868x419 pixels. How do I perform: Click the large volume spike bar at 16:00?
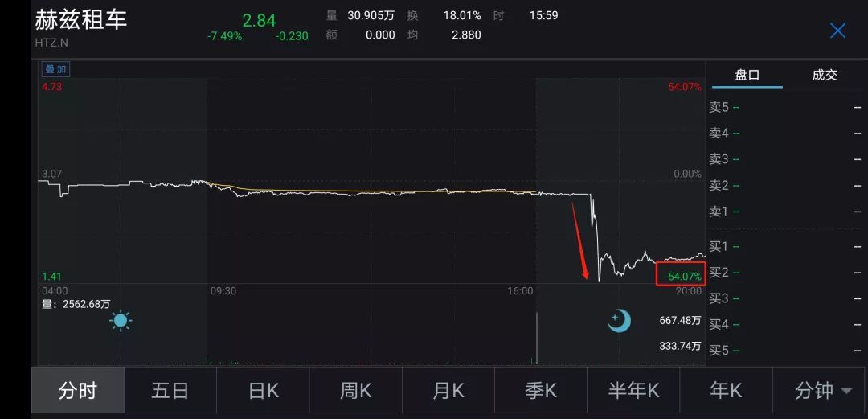pos(536,338)
